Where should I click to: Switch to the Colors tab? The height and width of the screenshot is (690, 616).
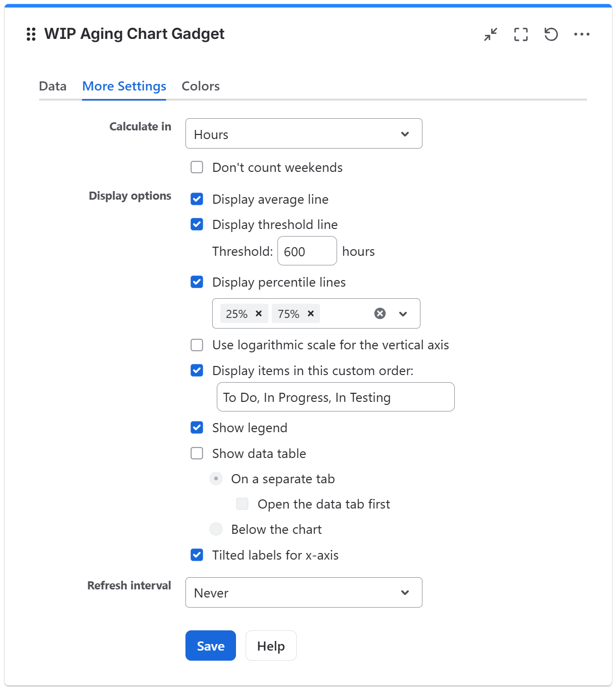[x=201, y=86]
